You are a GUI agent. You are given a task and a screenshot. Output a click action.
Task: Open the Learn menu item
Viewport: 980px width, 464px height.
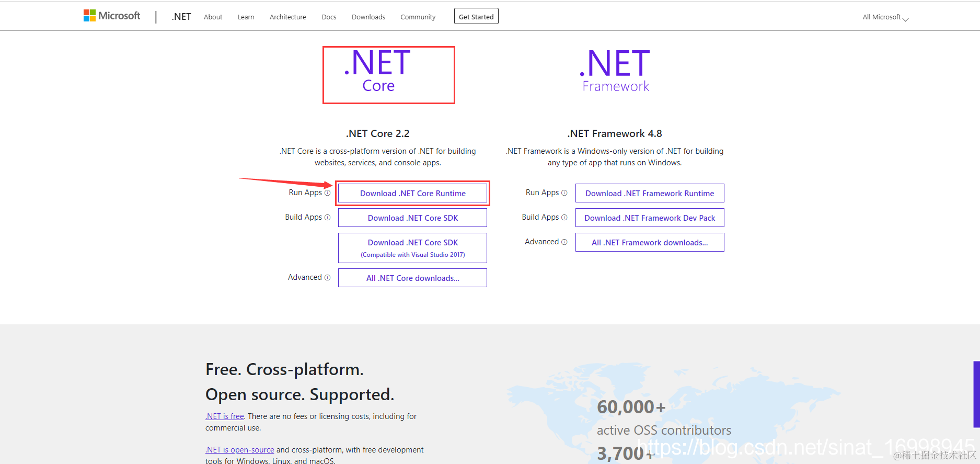pos(246,17)
